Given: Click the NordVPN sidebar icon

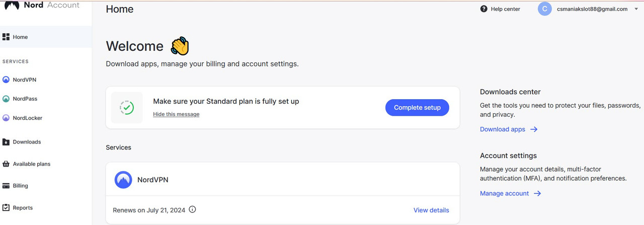Looking at the screenshot, I should (x=6, y=80).
